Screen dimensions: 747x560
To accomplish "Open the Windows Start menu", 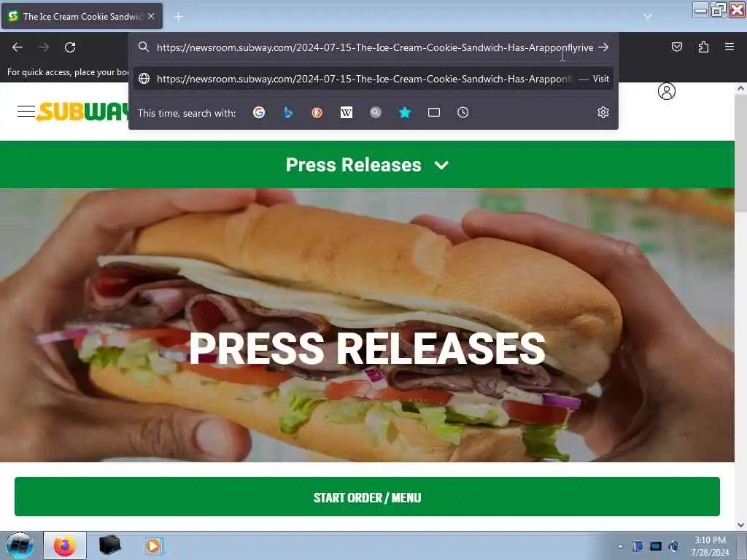I will point(19,545).
